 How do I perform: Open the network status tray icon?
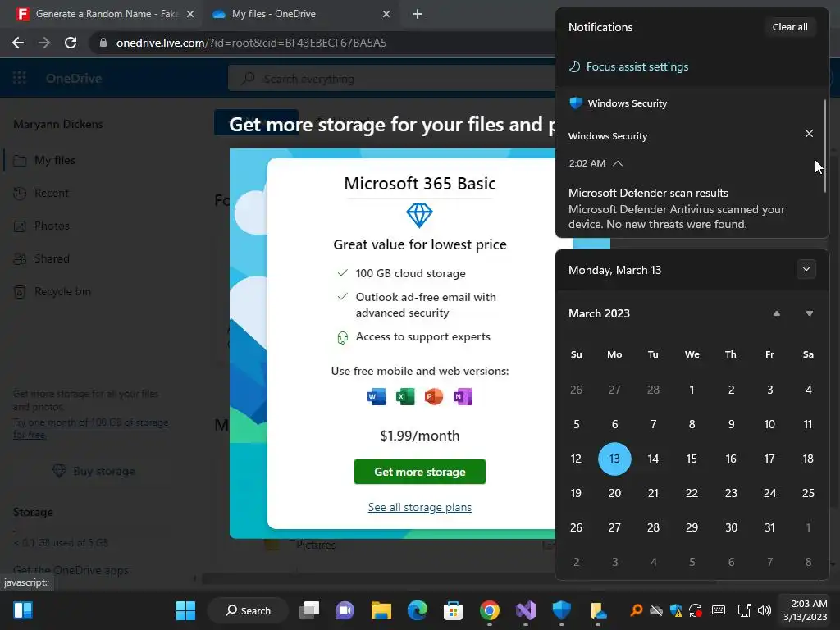(744, 610)
